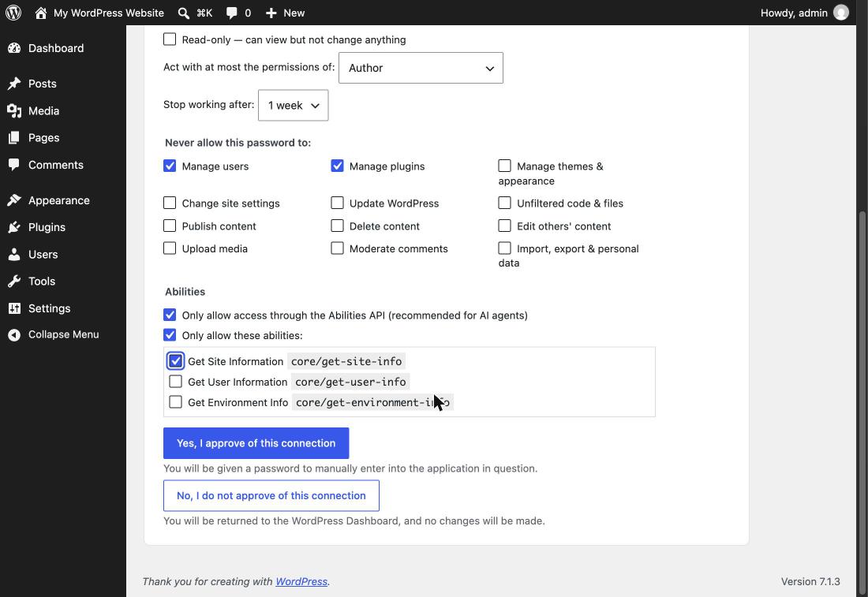The height and width of the screenshot is (597, 868).
Task: Toggle Only allow access through Abilities API
Action: 170,315
